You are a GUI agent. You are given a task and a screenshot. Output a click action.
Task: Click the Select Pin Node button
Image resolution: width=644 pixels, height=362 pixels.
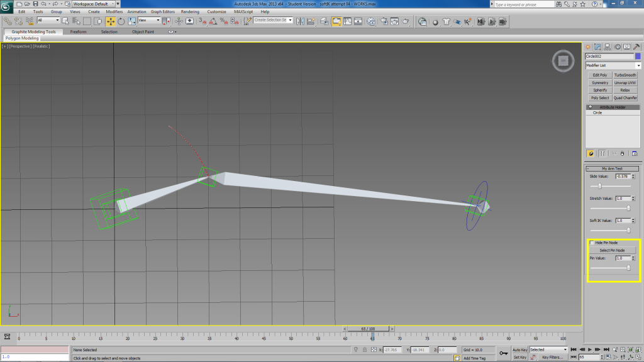(x=612, y=250)
